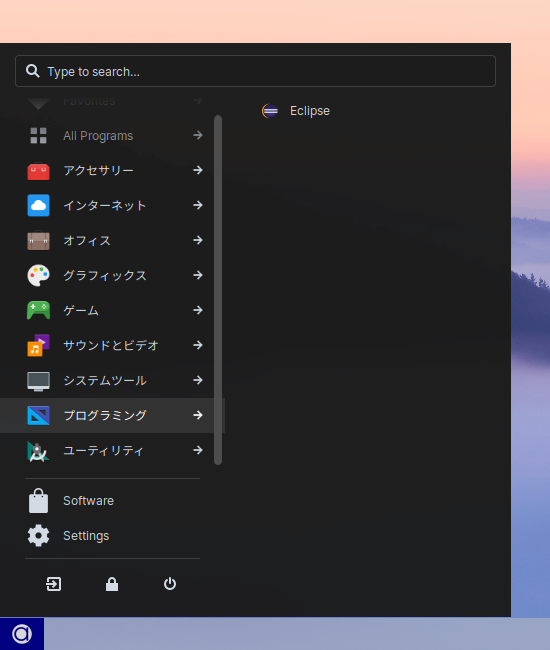Expand the サウンドとビデオ submenu arrow
550x650 pixels.
tap(198, 345)
